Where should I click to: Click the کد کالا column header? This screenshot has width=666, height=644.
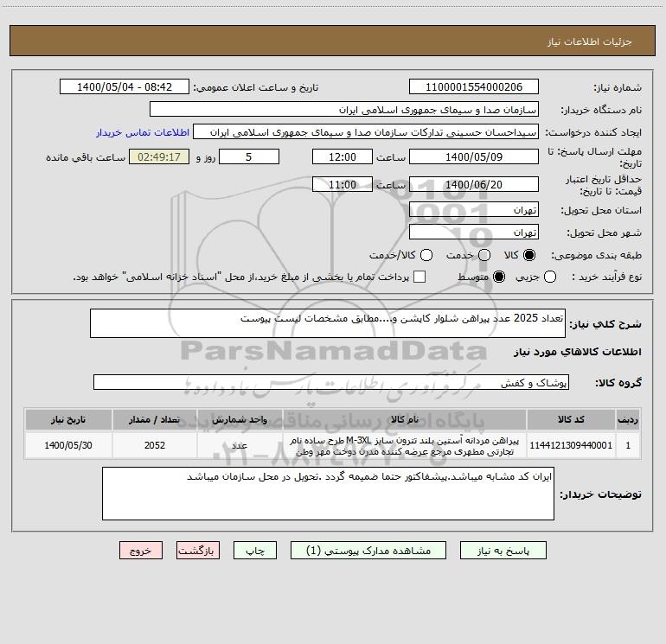tap(571, 419)
